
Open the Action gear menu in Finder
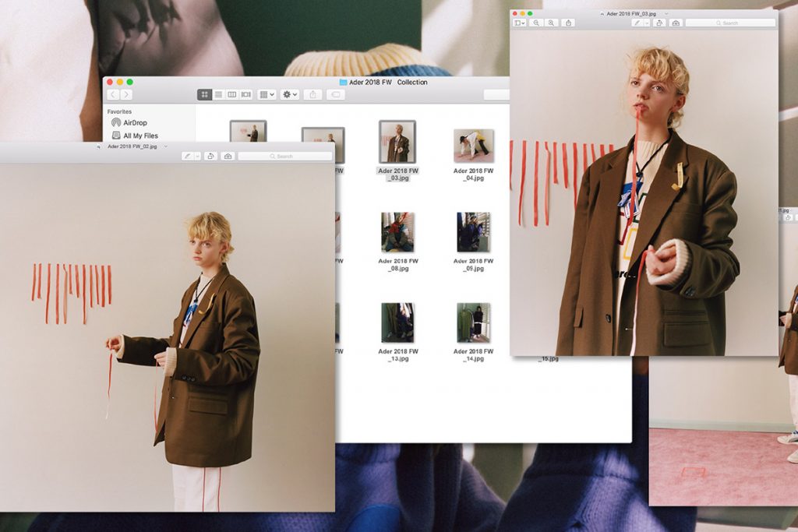click(288, 94)
